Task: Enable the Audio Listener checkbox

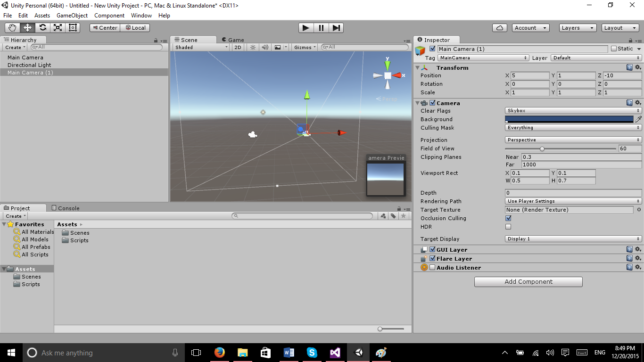Action: pyautogui.click(x=432, y=268)
